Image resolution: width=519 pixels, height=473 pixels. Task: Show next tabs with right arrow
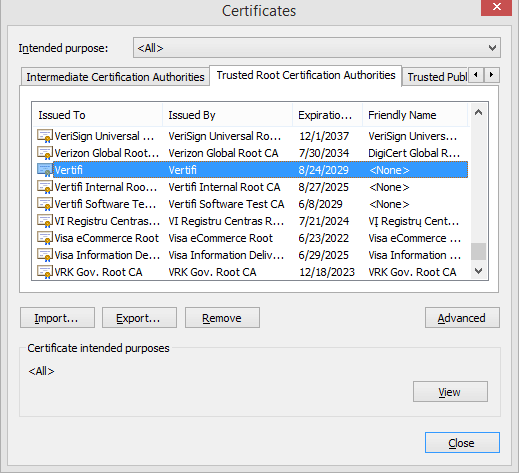(492, 75)
